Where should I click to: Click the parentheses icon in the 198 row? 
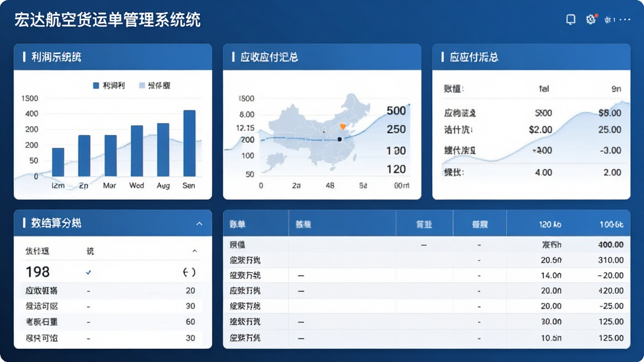[189, 272]
